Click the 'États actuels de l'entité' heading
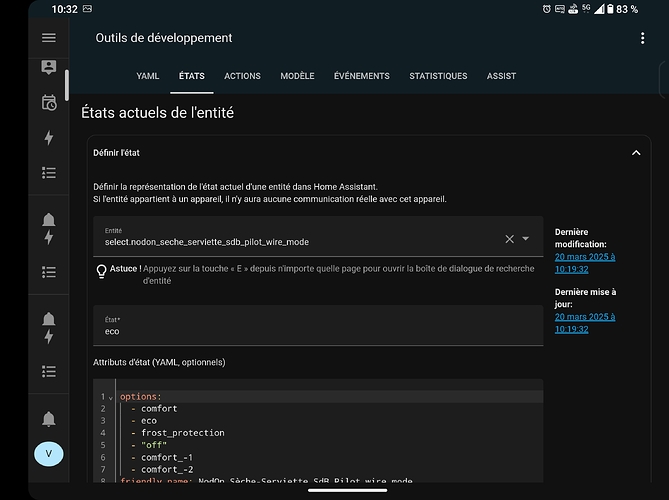This screenshot has height=500, width=669. pyautogui.click(x=157, y=113)
